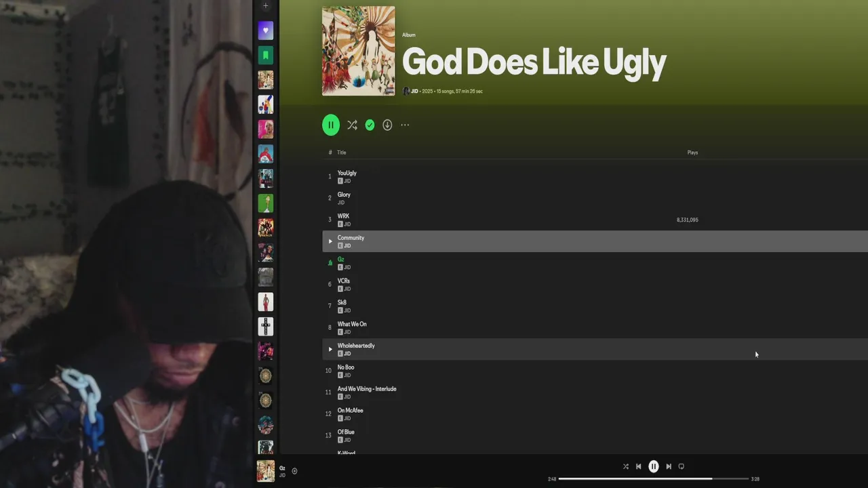Click the Plays column header

692,152
